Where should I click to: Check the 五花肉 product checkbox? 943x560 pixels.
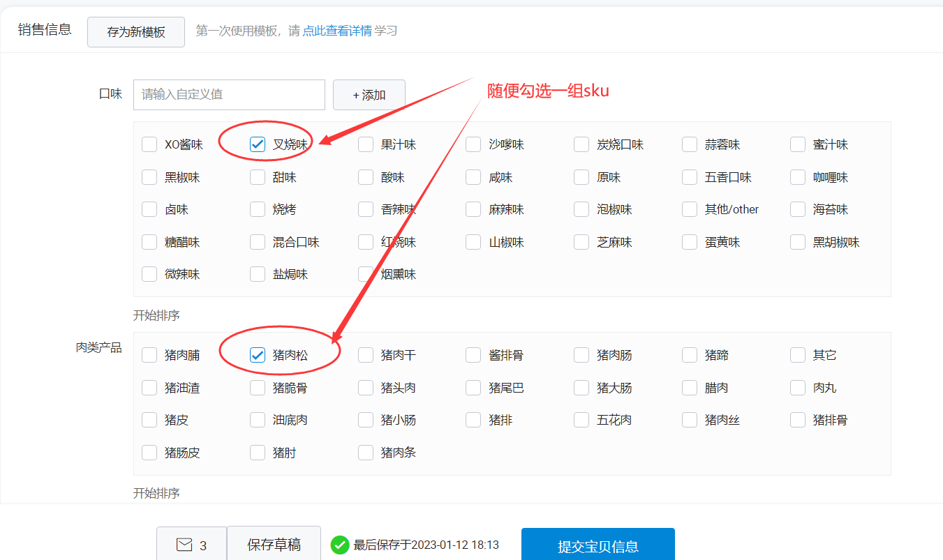[x=581, y=420]
